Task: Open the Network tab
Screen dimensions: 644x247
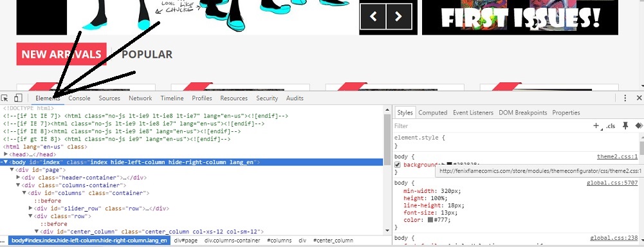Action: click(140, 98)
